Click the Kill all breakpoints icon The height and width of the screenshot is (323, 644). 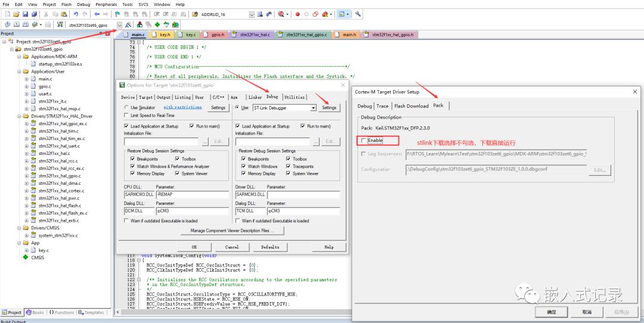coord(326,14)
